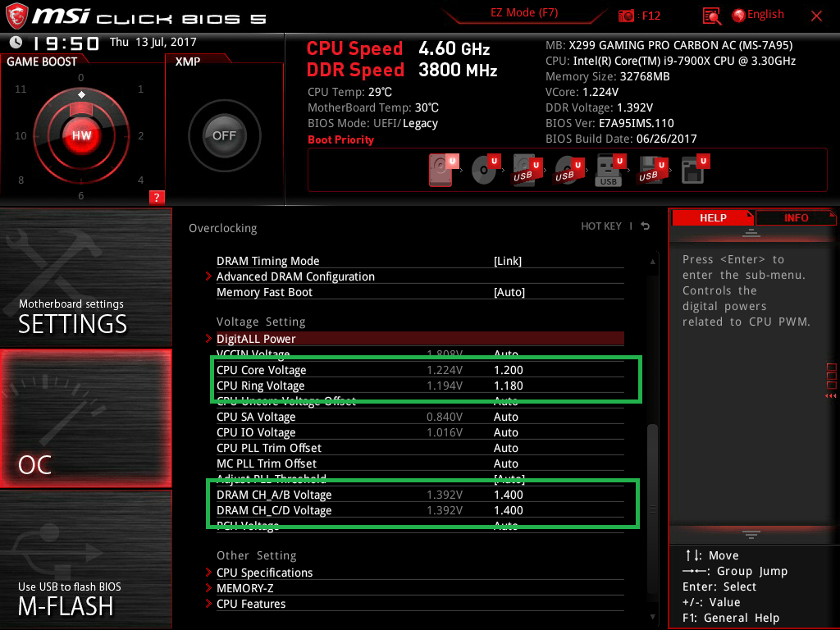Click the help panel top collapse handle
The width and height of the screenshot is (840, 630).
[751, 232]
